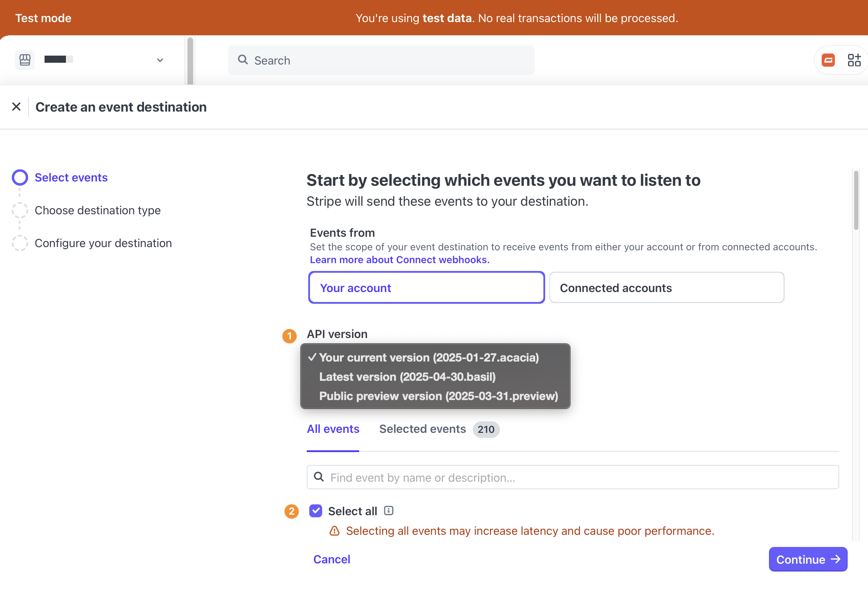Click magnifier icon in event search
868x594 pixels.
[319, 477]
